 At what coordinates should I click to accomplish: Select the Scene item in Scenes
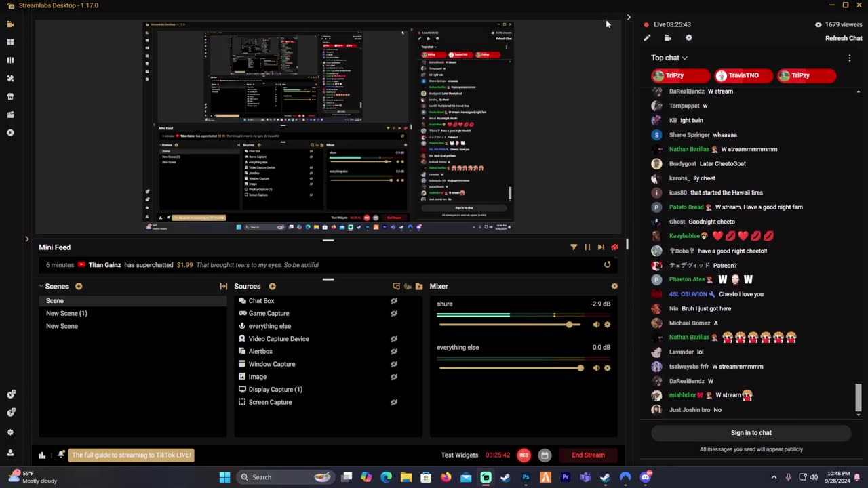coord(133,301)
